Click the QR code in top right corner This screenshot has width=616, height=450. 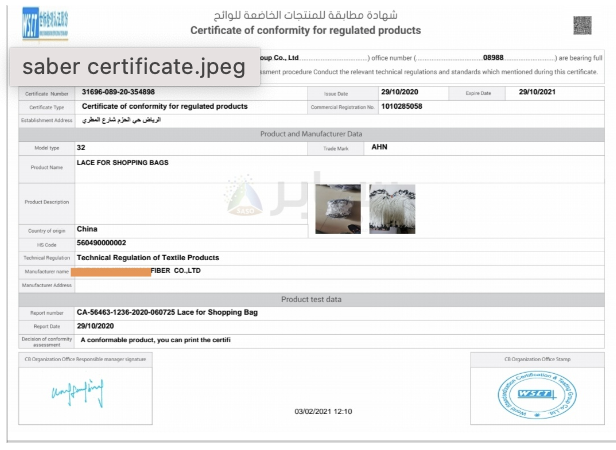582,26
